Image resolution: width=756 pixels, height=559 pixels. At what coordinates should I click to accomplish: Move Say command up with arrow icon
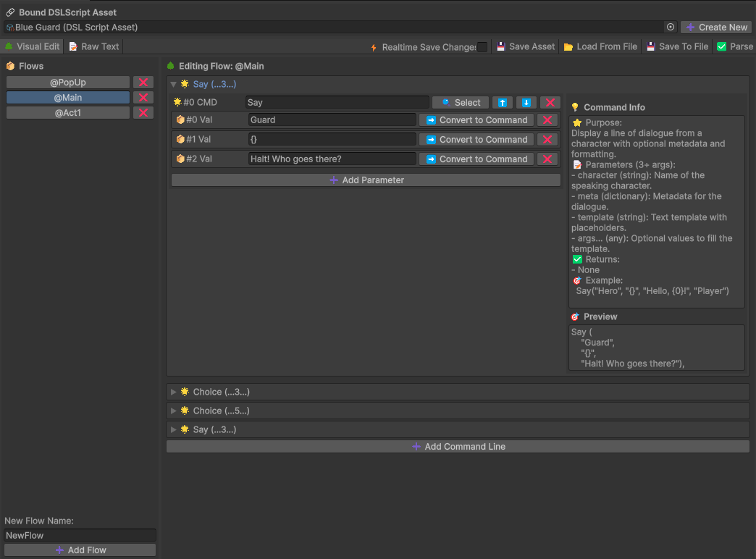(503, 103)
